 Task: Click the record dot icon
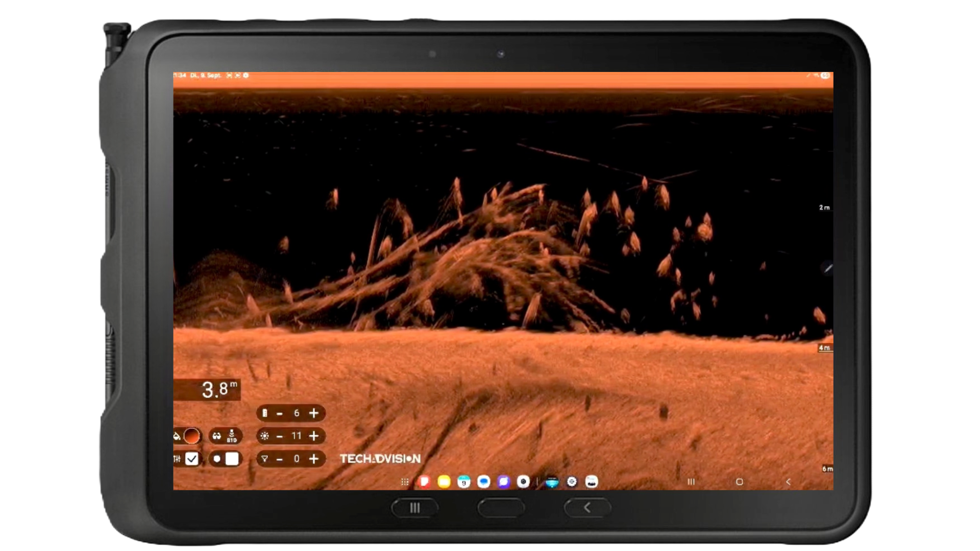tap(217, 459)
